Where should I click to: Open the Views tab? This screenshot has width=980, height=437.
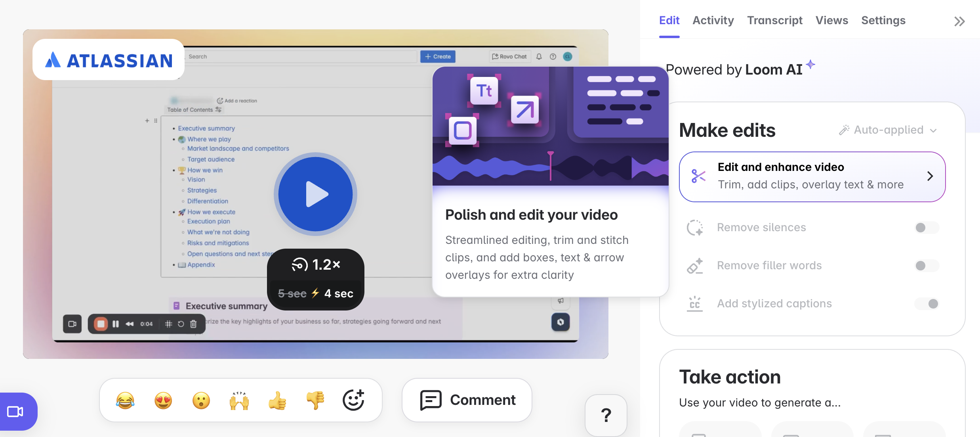pos(831,20)
